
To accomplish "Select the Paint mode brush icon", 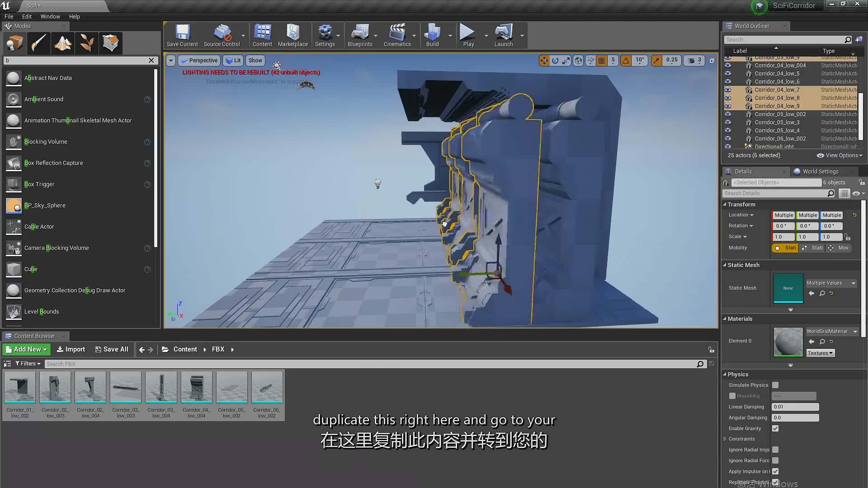I will tap(39, 43).
